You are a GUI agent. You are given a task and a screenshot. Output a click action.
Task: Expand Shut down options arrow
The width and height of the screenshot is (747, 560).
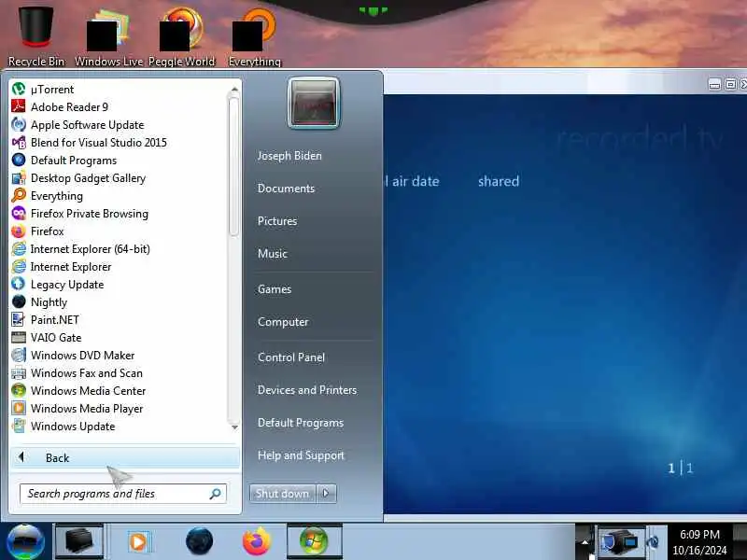[326, 494]
